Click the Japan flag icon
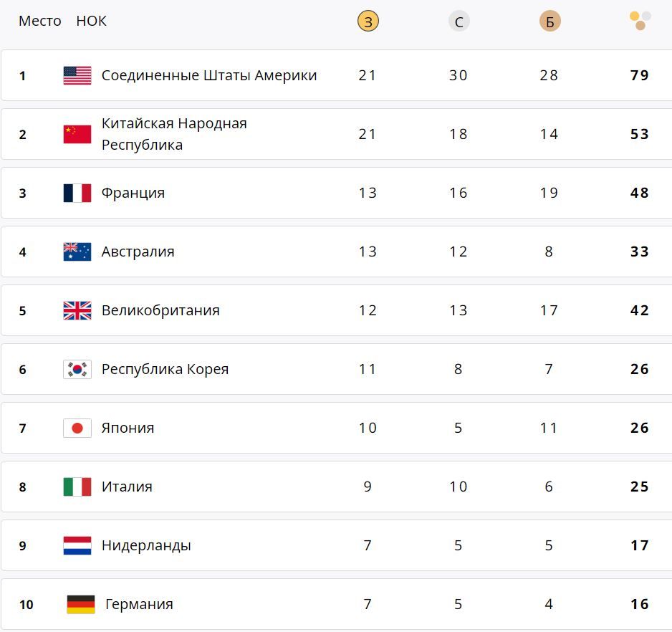672x632 pixels. (77, 427)
